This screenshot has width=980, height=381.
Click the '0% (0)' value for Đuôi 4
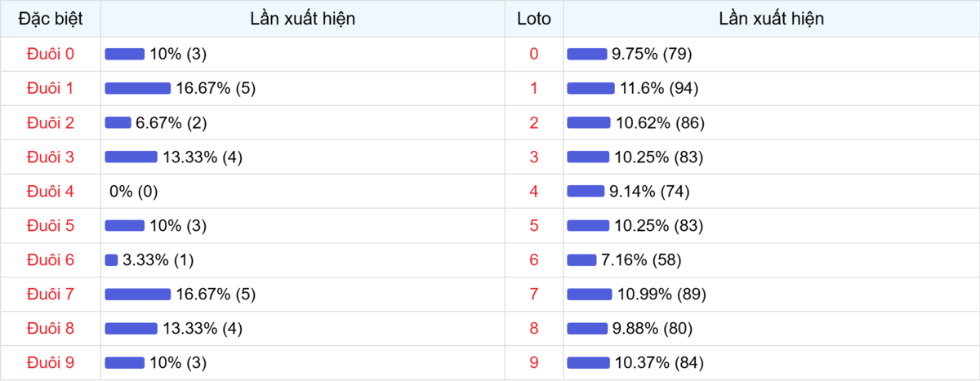coord(133,192)
